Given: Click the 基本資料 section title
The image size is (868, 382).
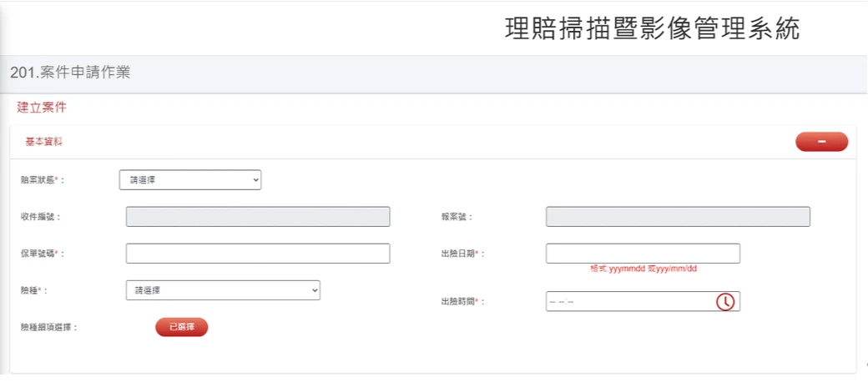Looking at the screenshot, I should pos(43,143).
